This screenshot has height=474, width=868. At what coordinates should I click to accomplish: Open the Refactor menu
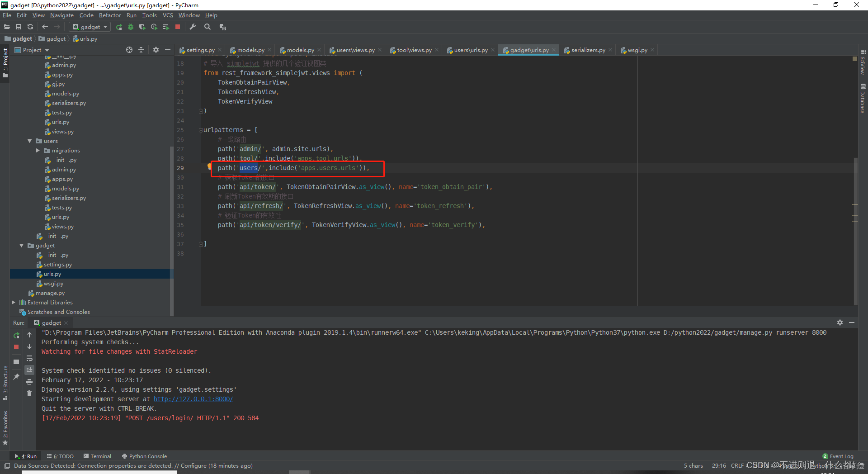tap(110, 15)
